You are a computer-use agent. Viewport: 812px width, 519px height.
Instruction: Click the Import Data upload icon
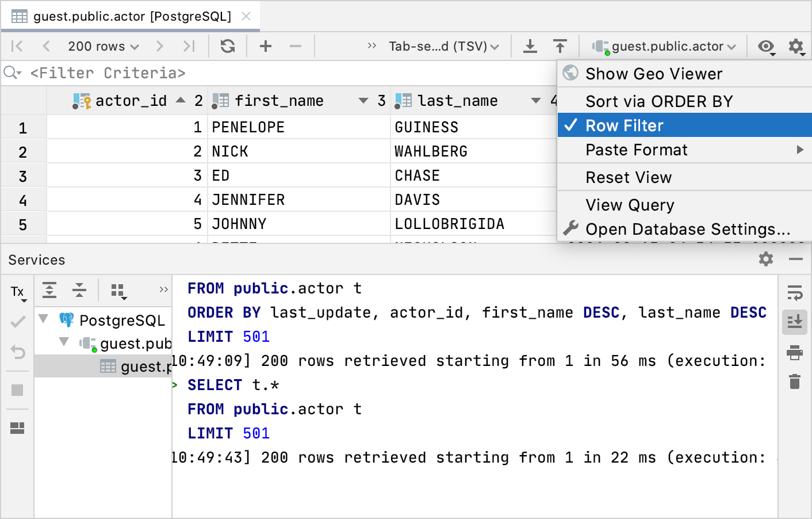click(560, 46)
